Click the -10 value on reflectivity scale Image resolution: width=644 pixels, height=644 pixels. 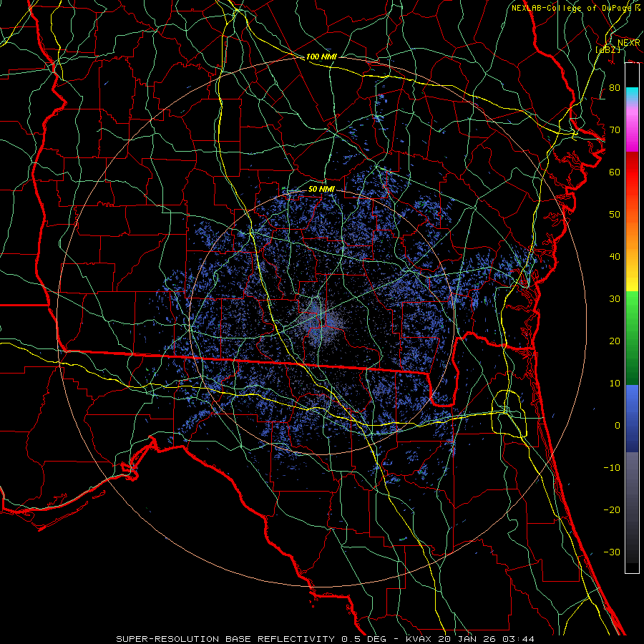point(612,467)
